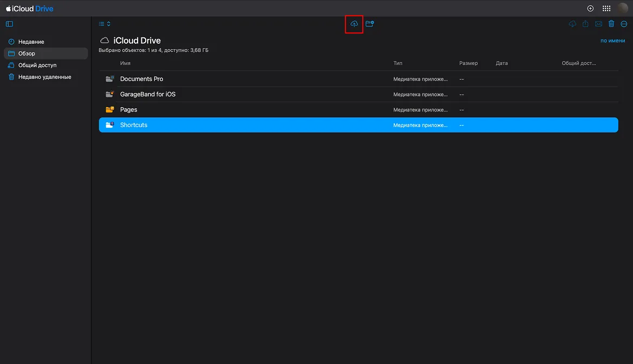Click the type cell of Documents Pro
The height and width of the screenshot is (364, 633).
(x=420, y=79)
